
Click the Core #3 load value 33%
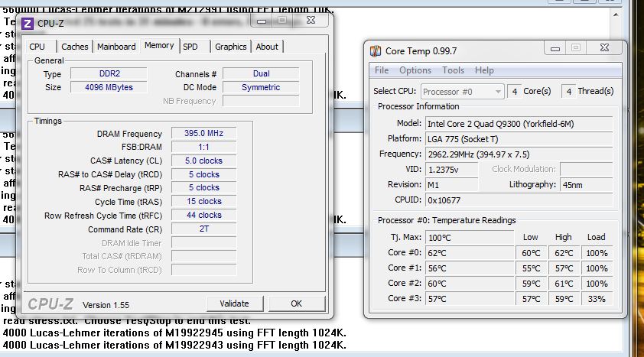[x=597, y=299]
